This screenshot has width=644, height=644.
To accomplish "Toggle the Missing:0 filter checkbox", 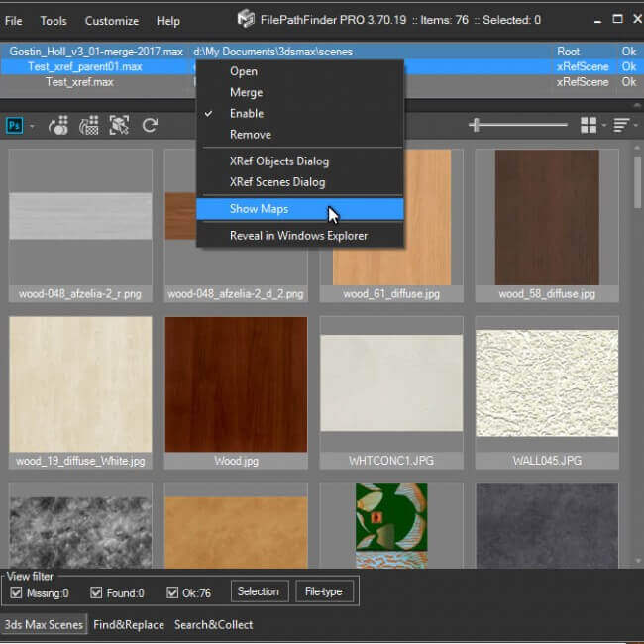I will [x=16, y=593].
